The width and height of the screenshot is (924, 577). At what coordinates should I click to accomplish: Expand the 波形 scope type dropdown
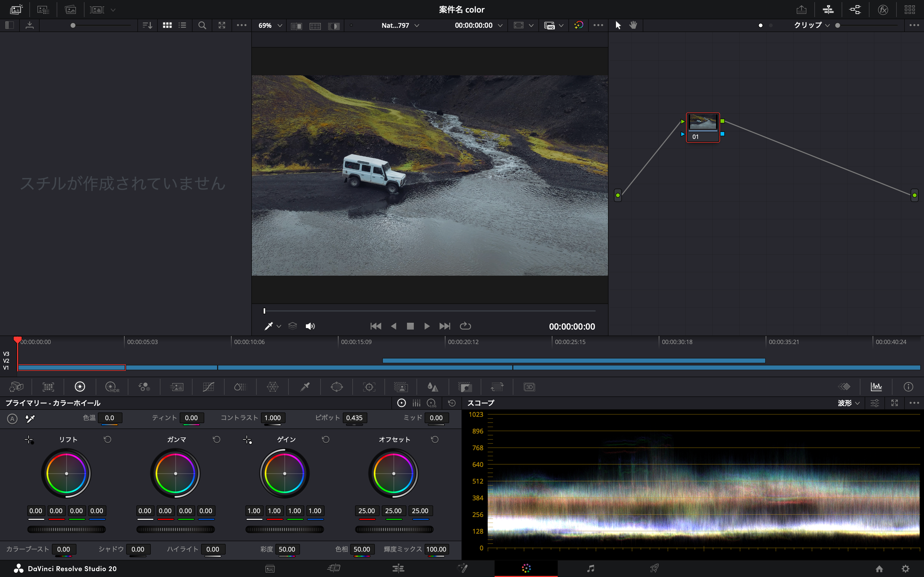[848, 403]
